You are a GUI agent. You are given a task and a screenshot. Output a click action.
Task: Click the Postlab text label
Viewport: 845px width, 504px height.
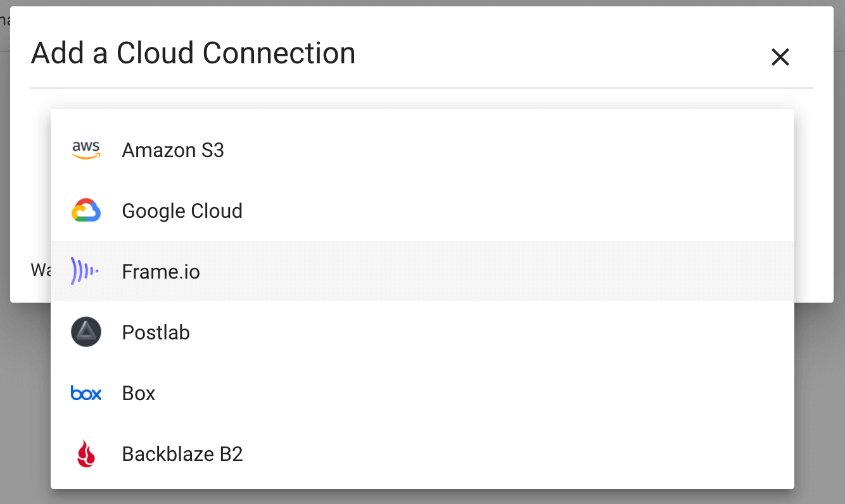(156, 331)
